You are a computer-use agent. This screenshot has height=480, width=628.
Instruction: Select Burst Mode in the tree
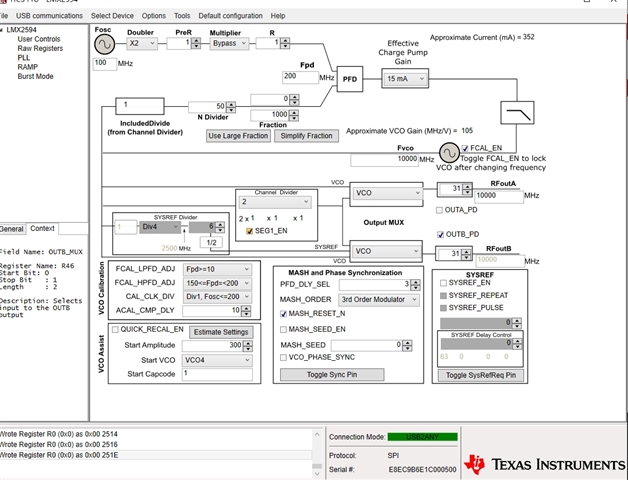35,77
